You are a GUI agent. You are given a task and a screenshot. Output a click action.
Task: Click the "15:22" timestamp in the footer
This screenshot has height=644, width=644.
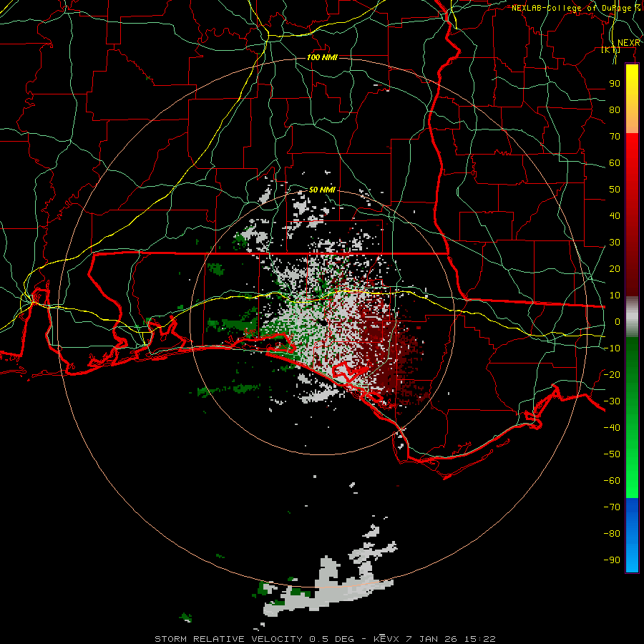point(480,639)
